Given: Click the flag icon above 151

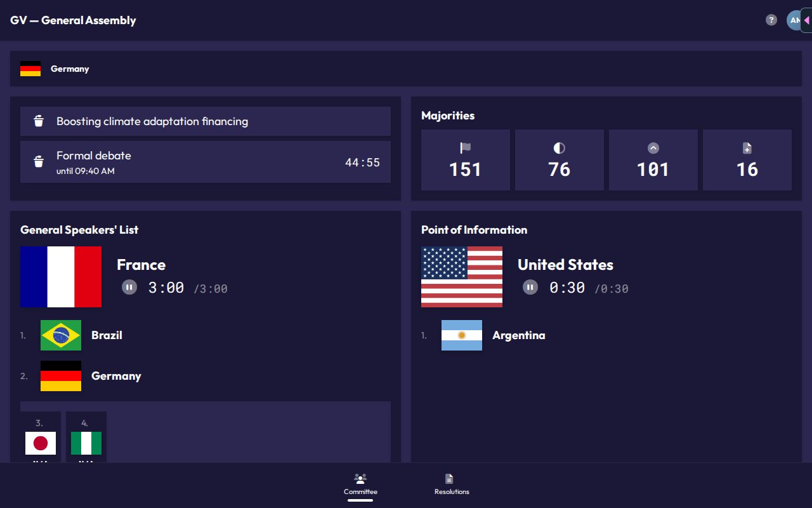Looking at the screenshot, I should (466, 148).
